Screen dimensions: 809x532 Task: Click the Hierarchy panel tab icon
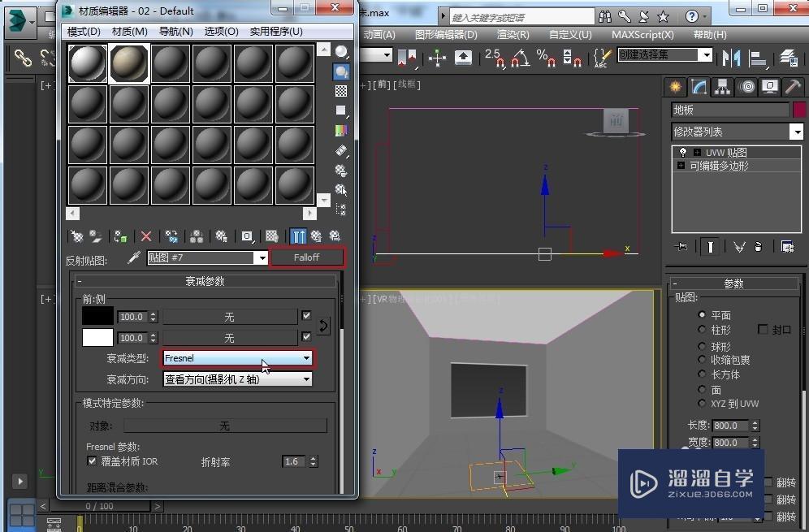722,87
